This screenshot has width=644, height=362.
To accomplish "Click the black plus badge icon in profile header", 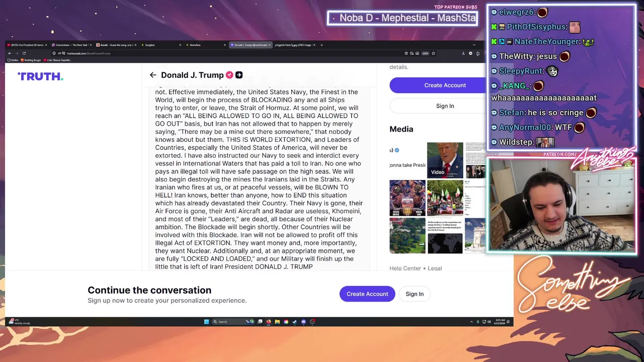I will [x=239, y=75].
